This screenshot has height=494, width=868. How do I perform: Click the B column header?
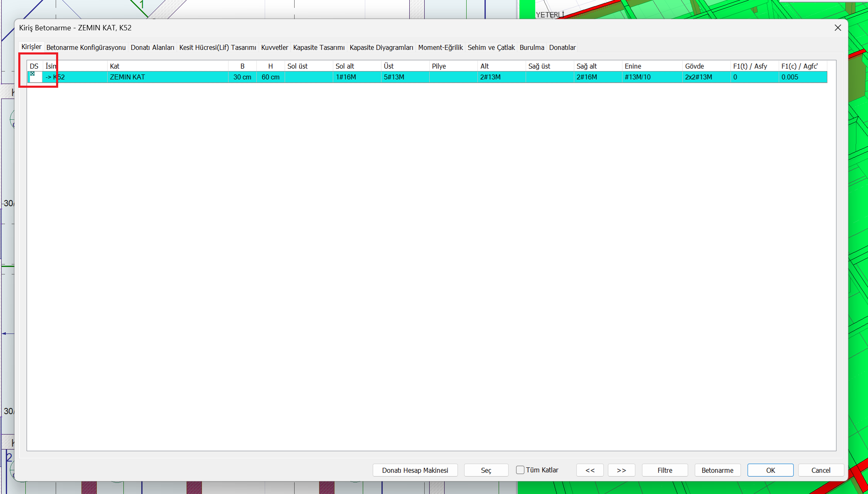tap(242, 66)
